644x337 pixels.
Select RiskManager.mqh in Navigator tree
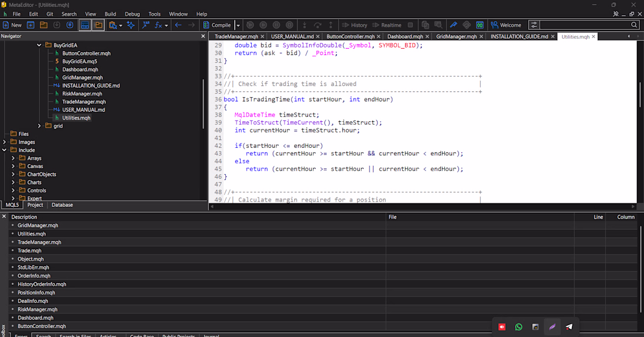pos(82,94)
